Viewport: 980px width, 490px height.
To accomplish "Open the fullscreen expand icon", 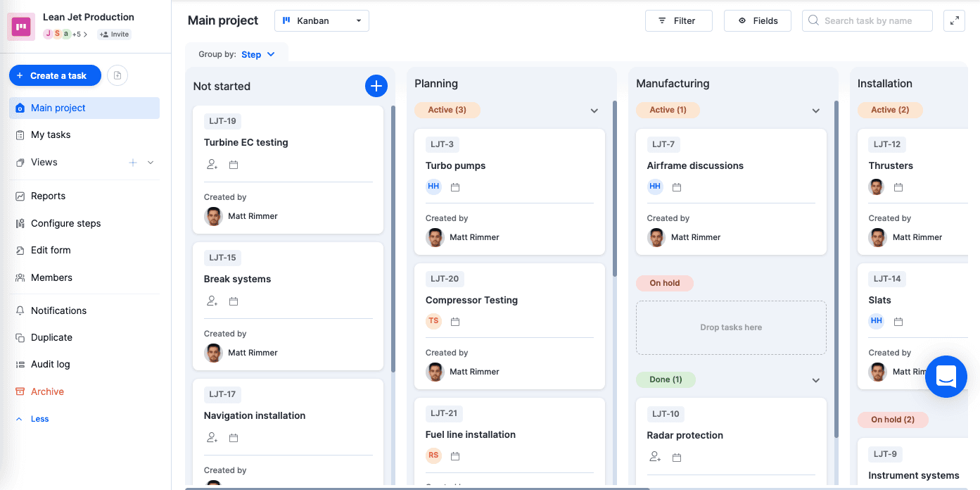I will point(954,21).
